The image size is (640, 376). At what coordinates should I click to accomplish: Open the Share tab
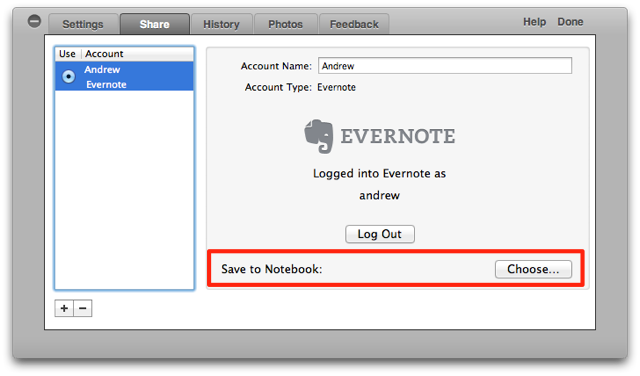[x=155, y=24]
